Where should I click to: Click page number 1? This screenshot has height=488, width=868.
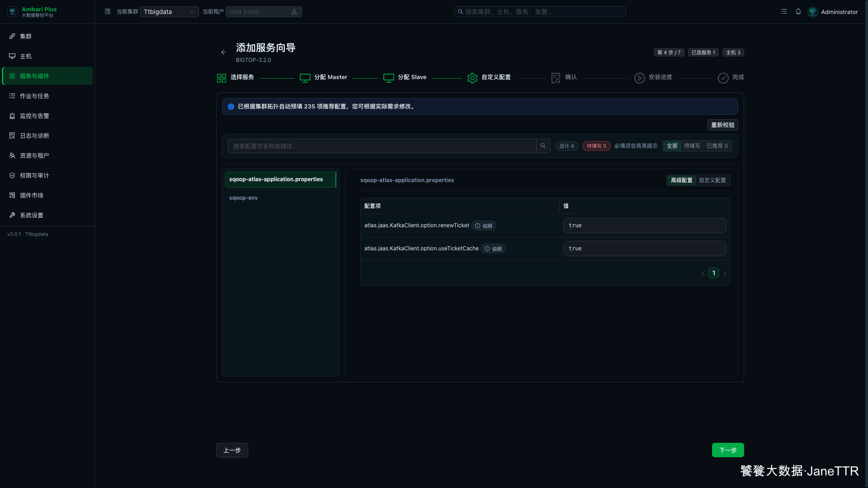pos(714,273)
